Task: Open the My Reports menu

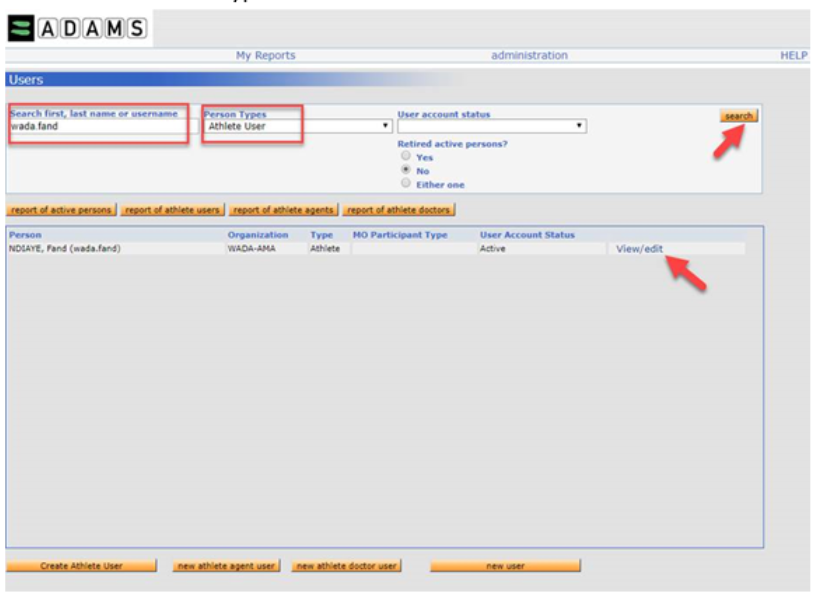Action: coord(265,55)
